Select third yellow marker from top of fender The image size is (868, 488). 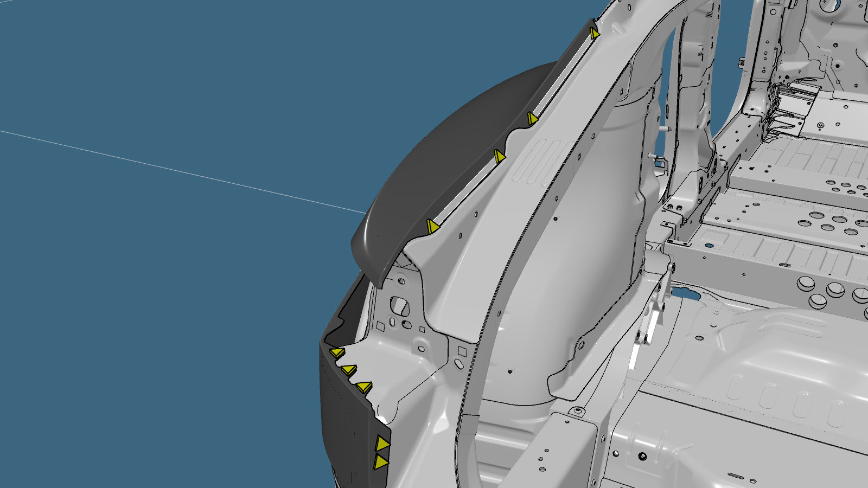(499, 157)
